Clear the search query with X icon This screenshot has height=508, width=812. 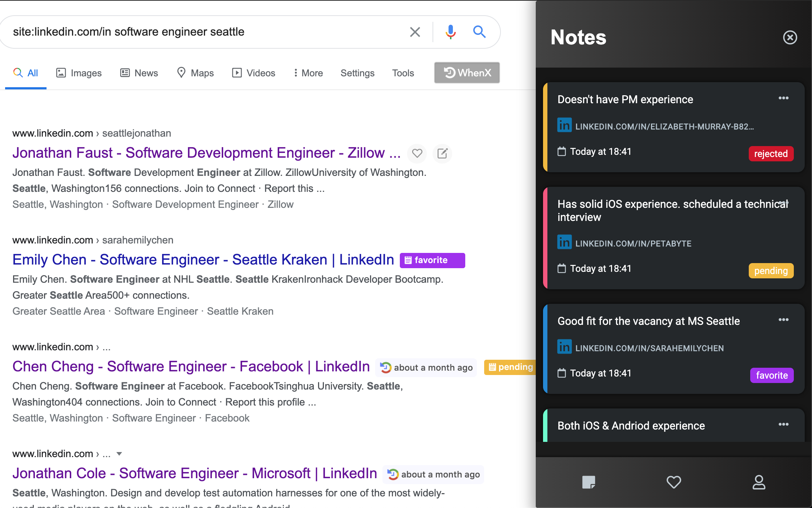click(x=415, y=32)
